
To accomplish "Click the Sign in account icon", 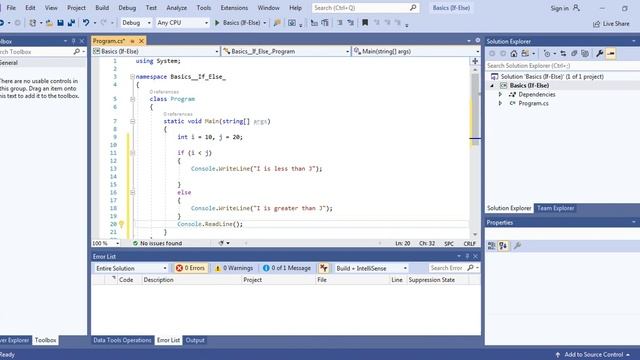I will tap(576, 8).
